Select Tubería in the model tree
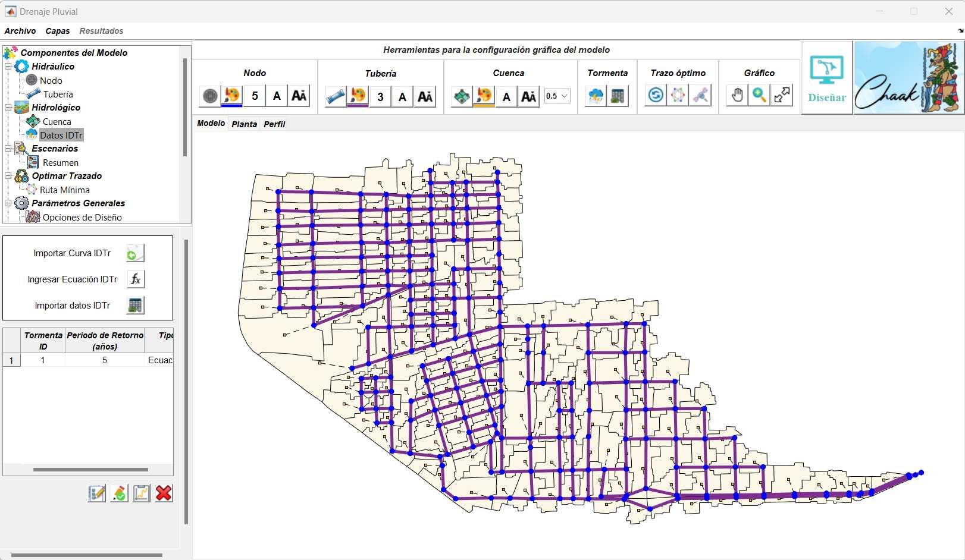 [x=58, y=94]
